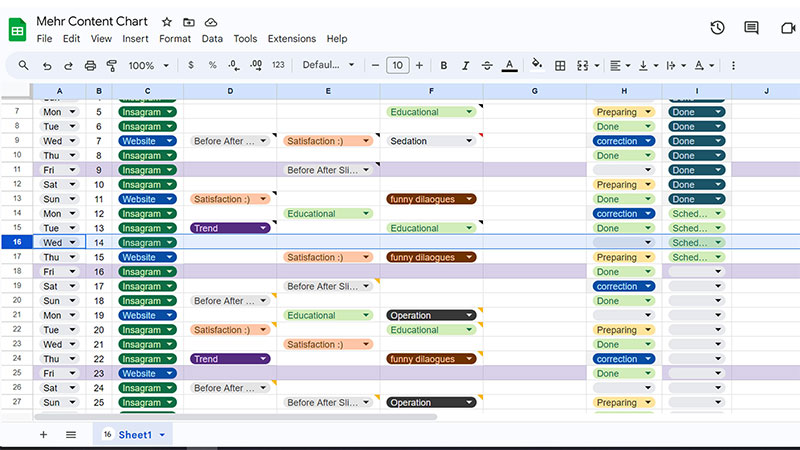Open the font family dropdown
The image size is (800, 450).
328,65
